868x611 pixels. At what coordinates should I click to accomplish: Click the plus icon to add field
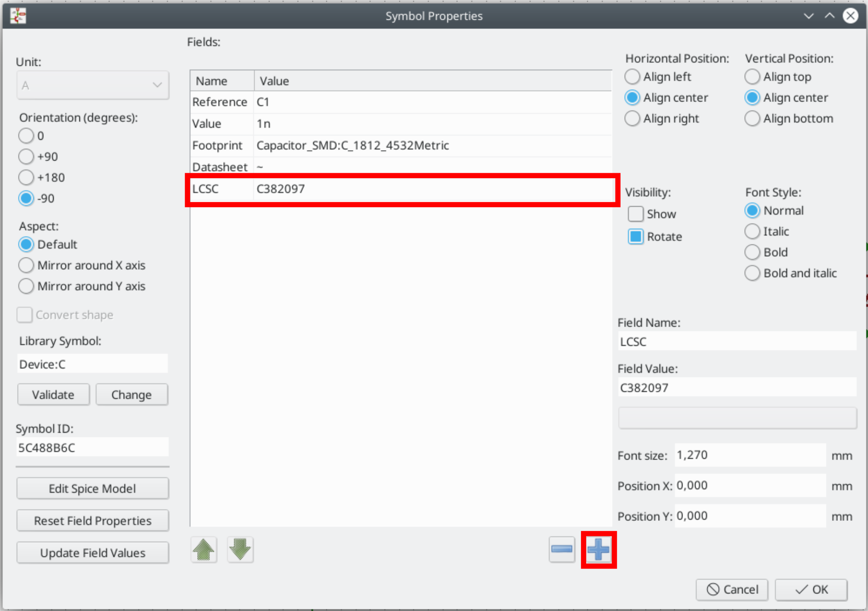click(598, 549)
